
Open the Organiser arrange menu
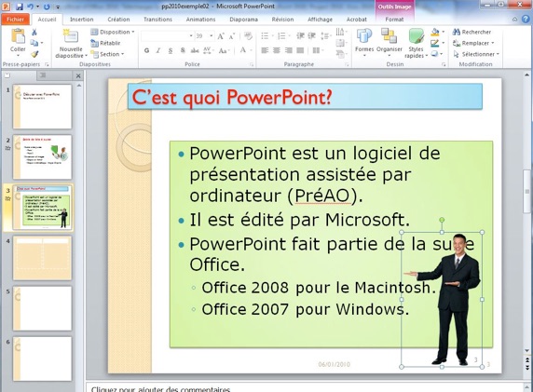point(389,42)
